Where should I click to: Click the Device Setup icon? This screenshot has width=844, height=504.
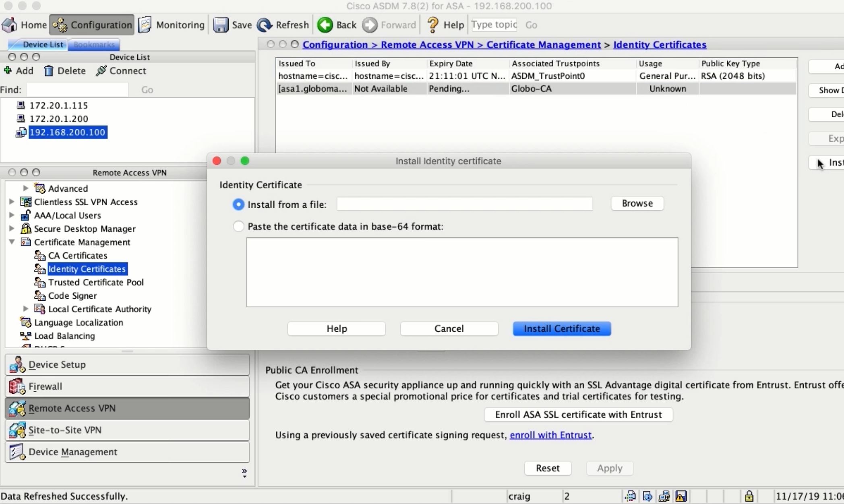[x=17, y=364]
